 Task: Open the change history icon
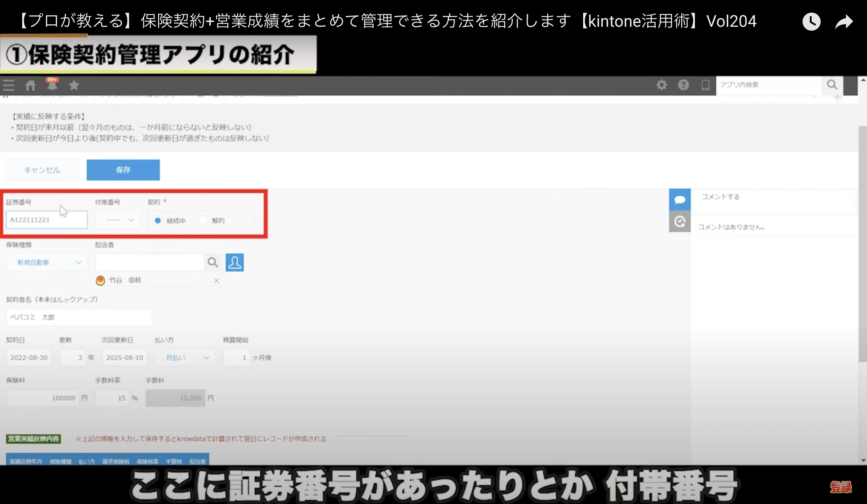679,221
